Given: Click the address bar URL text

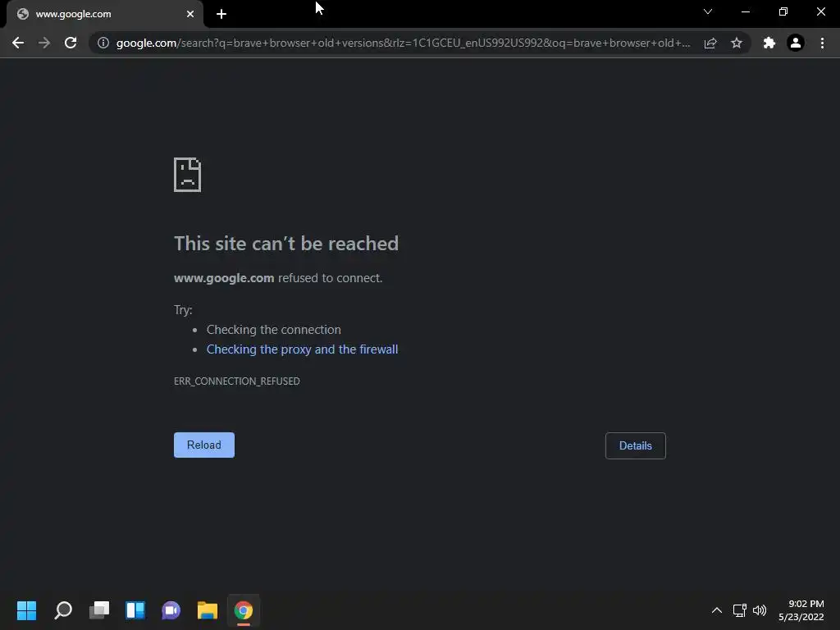Looking at the screenshot, I should tap(403, 43).
